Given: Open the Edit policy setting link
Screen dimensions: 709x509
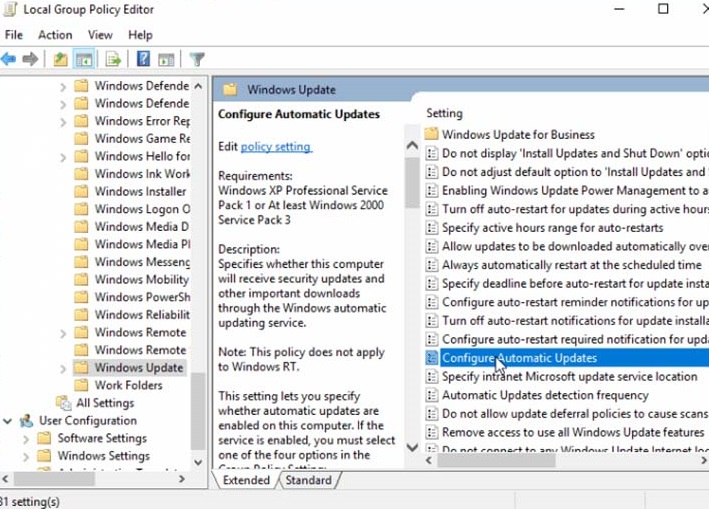Looking at the screenshot, I should tap(276, 146).
